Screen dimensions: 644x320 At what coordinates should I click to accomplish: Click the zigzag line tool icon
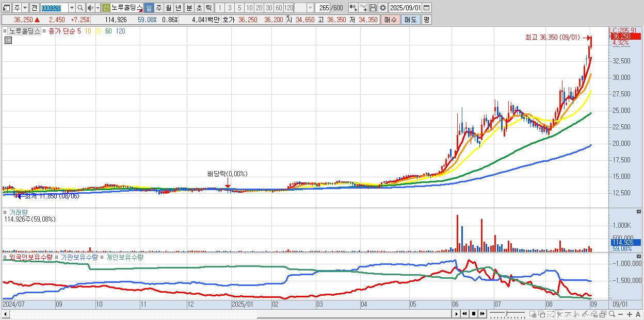[x=568, y=314]
